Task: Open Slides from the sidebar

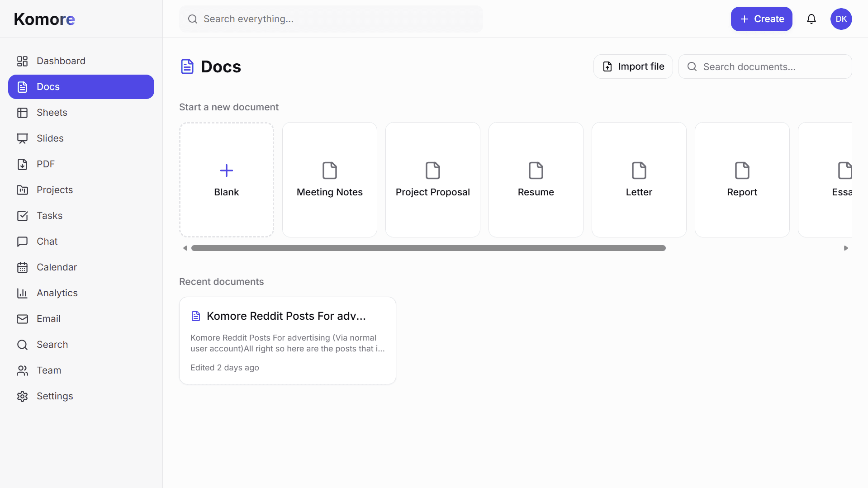Action: click(50, 138)
